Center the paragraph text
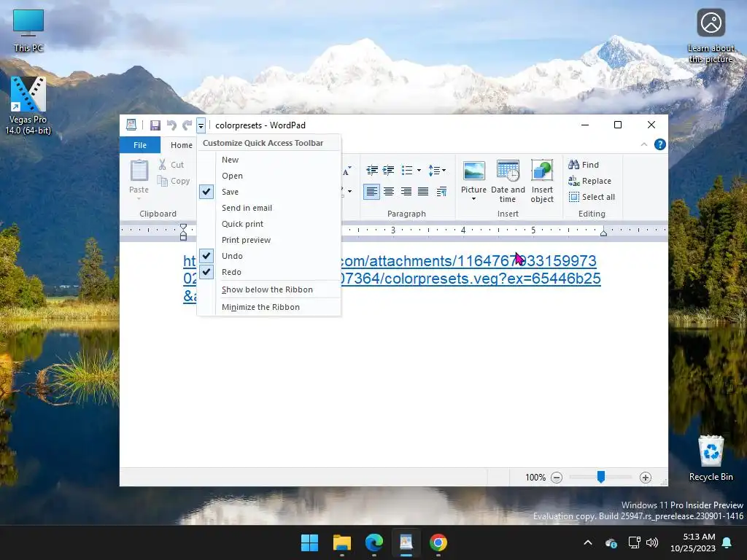 [389, 192]
